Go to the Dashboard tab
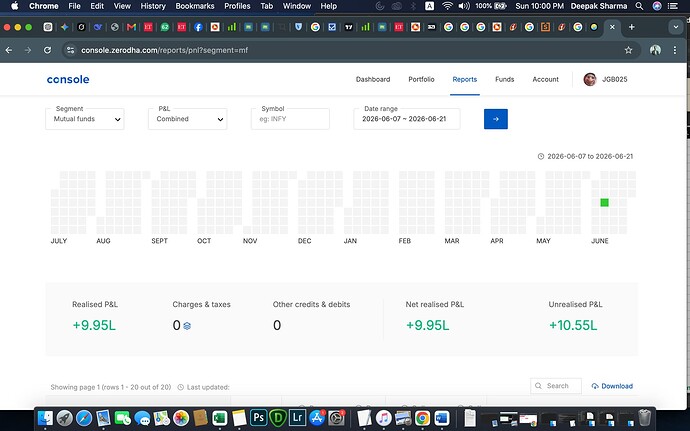This screenshot has width=690, height=431. pos(373,79)
